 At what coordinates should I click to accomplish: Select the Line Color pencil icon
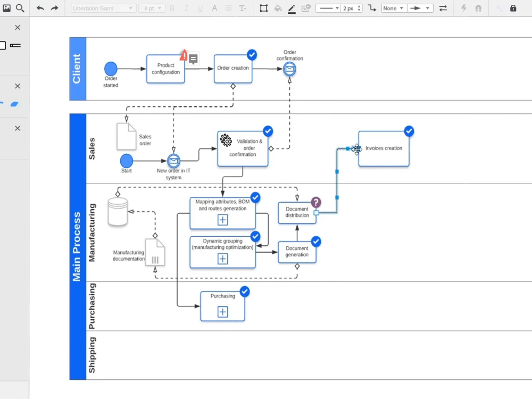coord(292,8)
